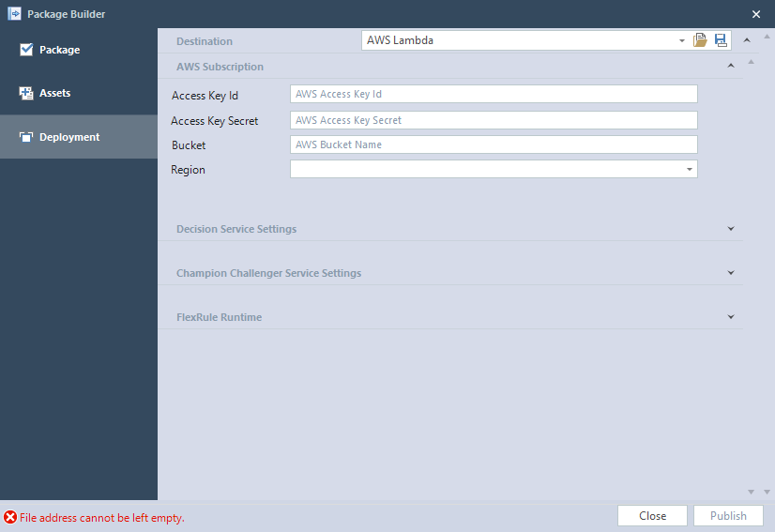The image size is (775, 532).
Task: Click the Assets icon in sidebar
Action: [x=26, y=93]
